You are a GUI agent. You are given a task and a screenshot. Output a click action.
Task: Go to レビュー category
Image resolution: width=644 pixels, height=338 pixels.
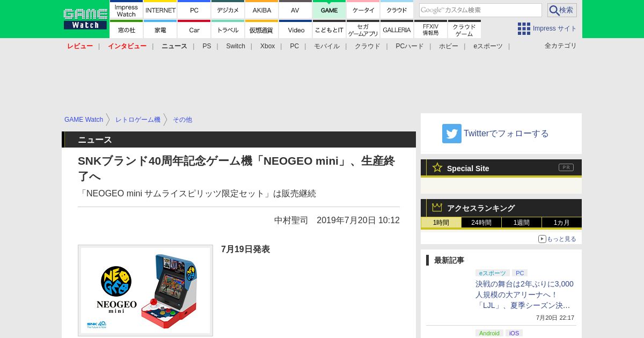[80, 46]
